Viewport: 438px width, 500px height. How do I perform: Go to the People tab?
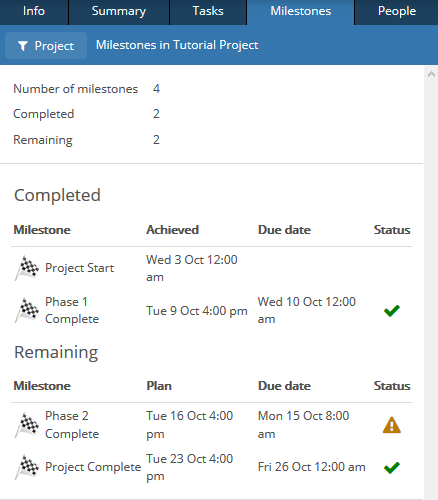[397, 12]
